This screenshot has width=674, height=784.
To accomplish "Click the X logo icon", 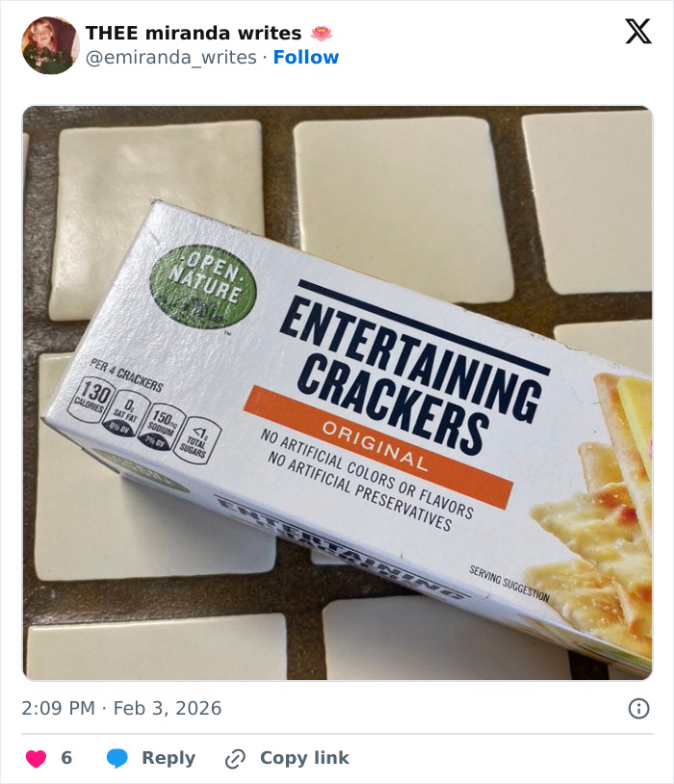I will coord(637,33).
